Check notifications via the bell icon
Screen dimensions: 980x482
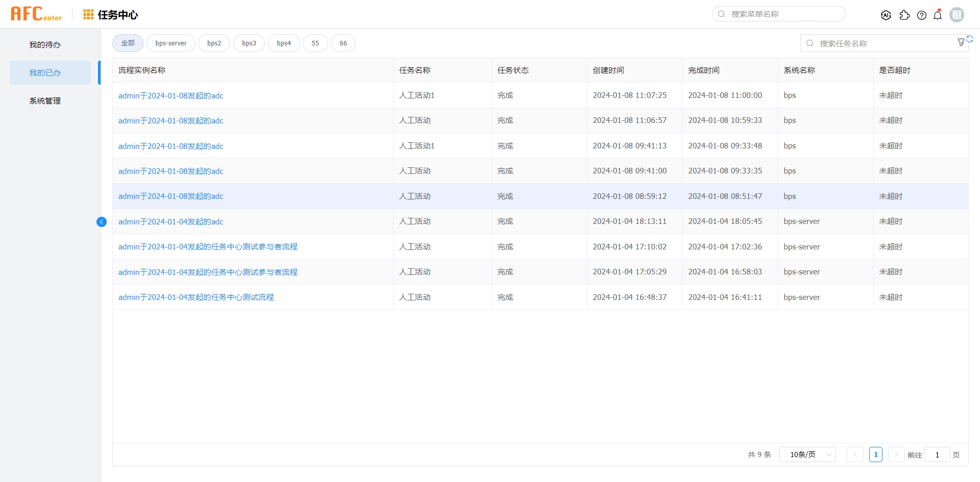click(938, 15)
